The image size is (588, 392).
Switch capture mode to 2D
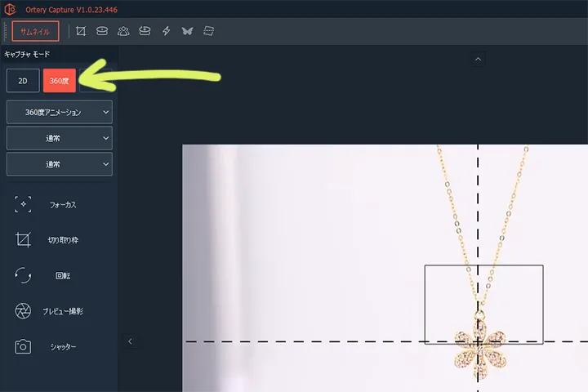tap(23, 81)
